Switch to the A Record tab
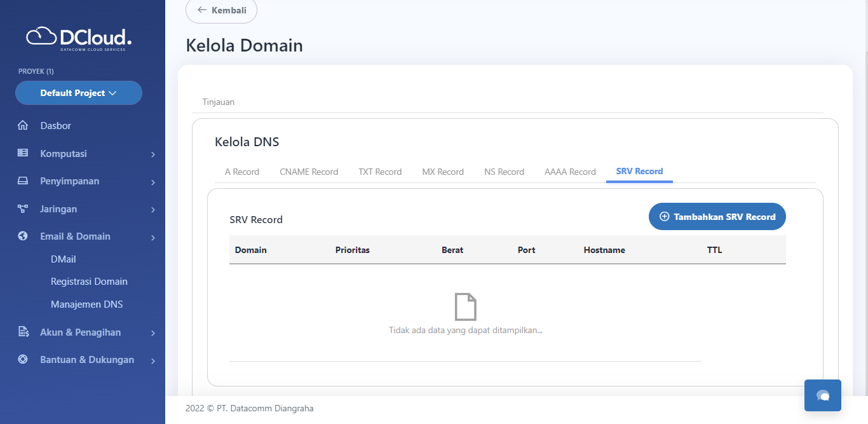 (x=242, y=172)
